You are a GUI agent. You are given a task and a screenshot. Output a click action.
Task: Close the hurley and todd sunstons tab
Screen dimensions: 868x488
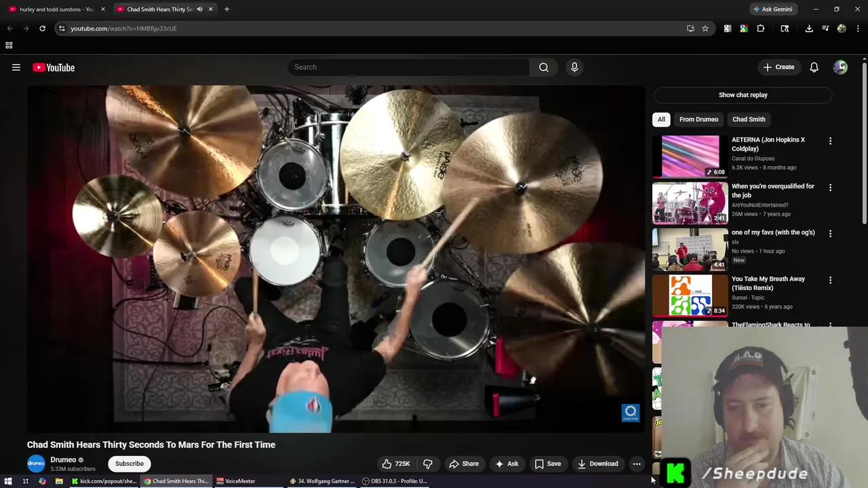(103, 9)
